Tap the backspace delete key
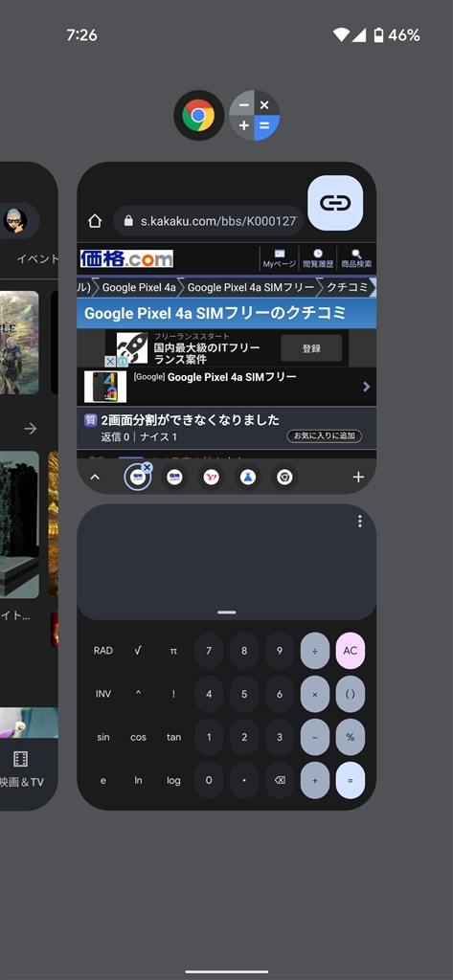The width and height of the screenshot is (453, 980). point(280,780)
